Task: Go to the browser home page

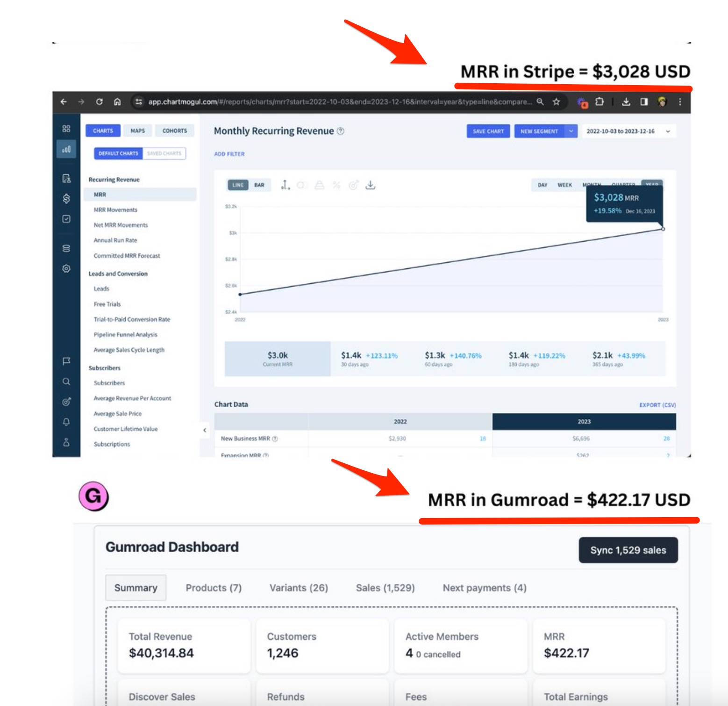Action: (117, 101)
